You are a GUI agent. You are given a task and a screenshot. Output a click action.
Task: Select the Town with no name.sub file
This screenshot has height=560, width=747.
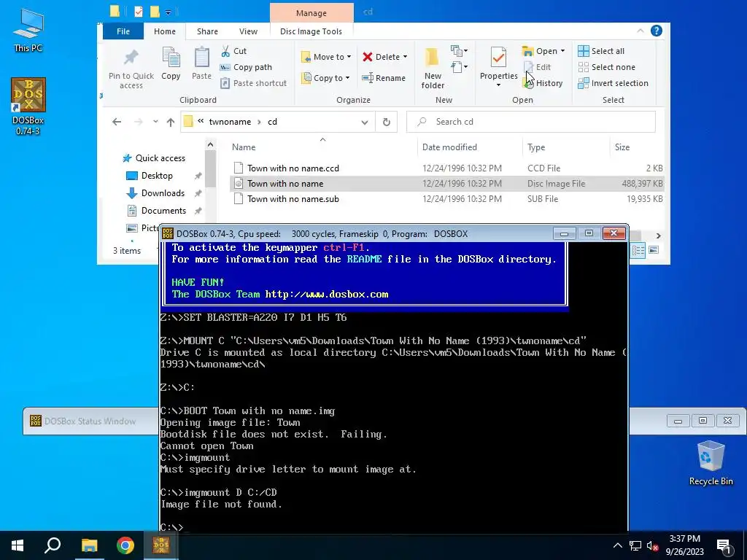point(446,199)
